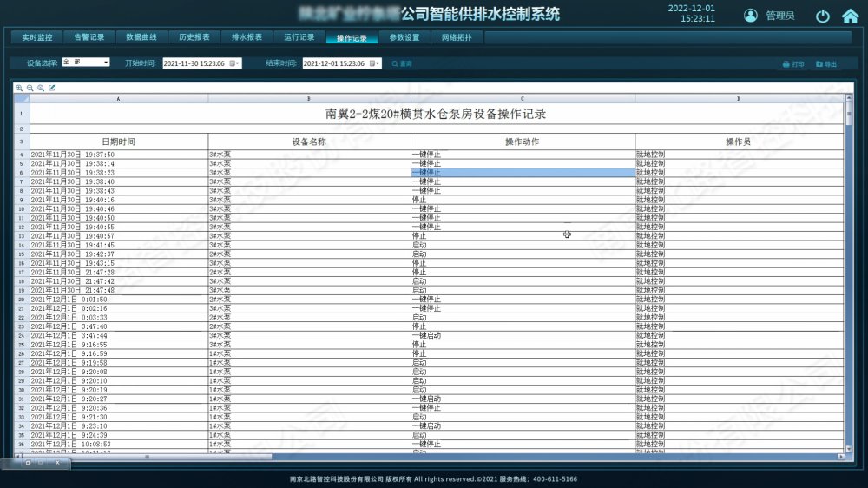Screen dimensions: 868x488
Task: Switch to the 实时监控 tab
Action: click(36, 37)
